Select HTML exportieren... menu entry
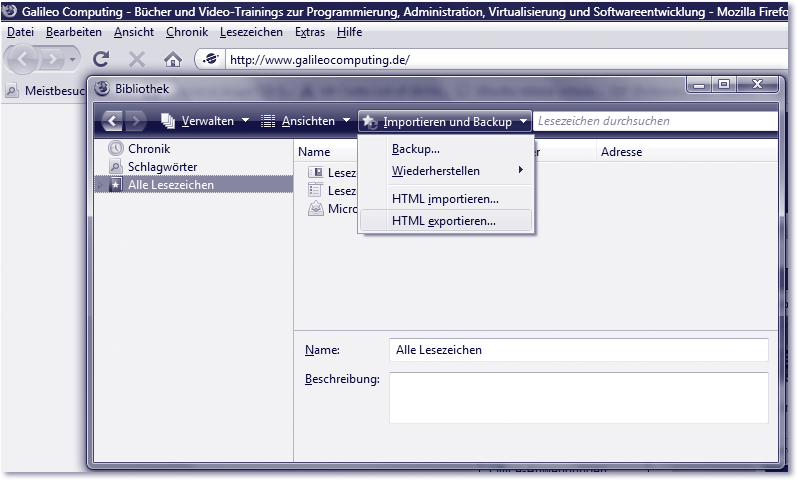Screen dimensions: 797x480 pyautogui.click(x=444, y=221)
